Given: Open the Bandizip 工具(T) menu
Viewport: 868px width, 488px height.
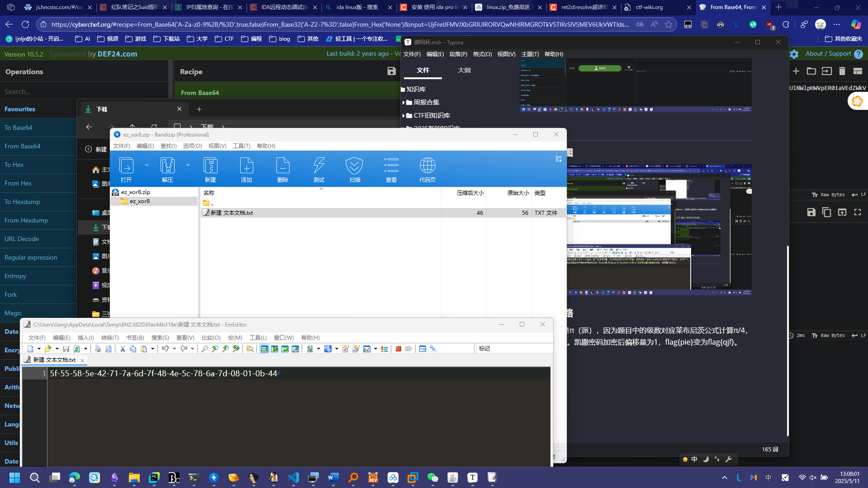Looking at the screenshot, I should coord(242,146).
